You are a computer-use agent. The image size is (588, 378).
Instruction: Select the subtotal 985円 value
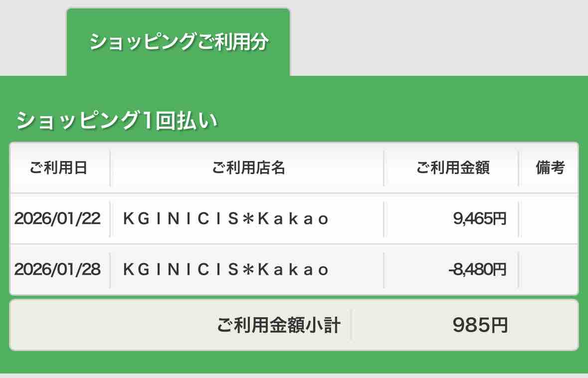tap(480, 325)
